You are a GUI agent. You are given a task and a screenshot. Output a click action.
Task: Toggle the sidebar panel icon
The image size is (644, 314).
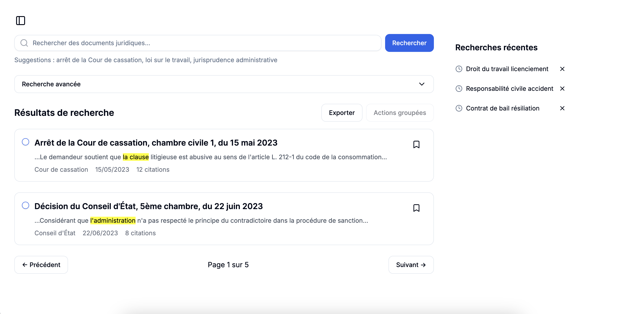point(21,21)
